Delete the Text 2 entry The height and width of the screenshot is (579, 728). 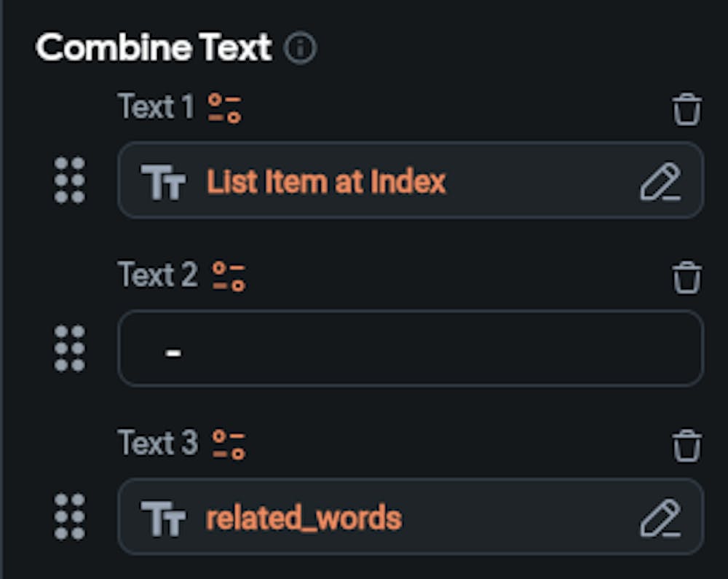(687, 277)
